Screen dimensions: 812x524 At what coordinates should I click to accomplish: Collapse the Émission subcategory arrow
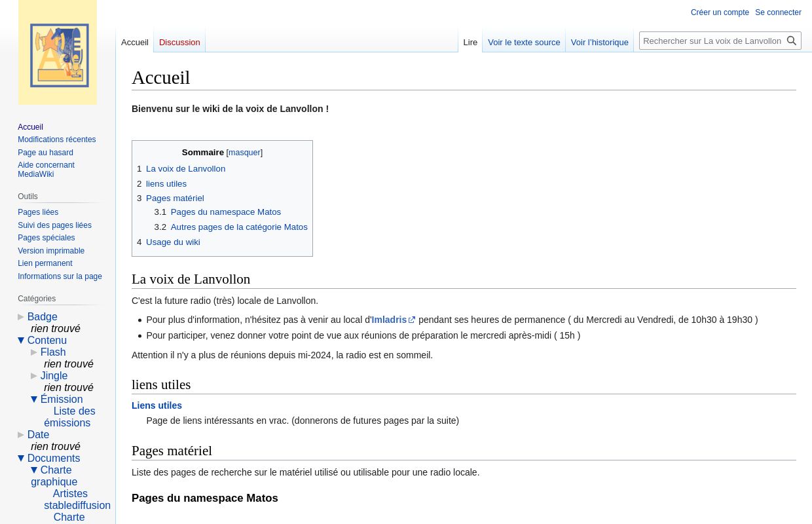tap(34, 400)
